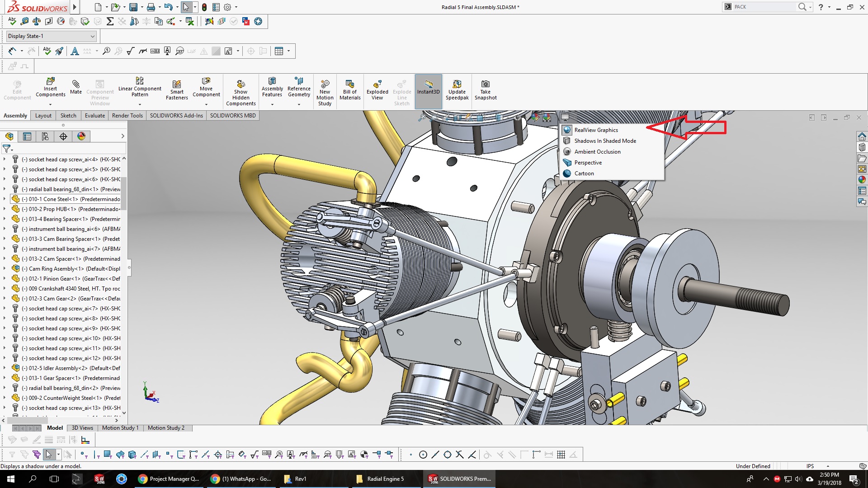Expand the 010-1 Cone Steel tree item
The height and width of the screenshot is (488, 868).
point(5,199)
